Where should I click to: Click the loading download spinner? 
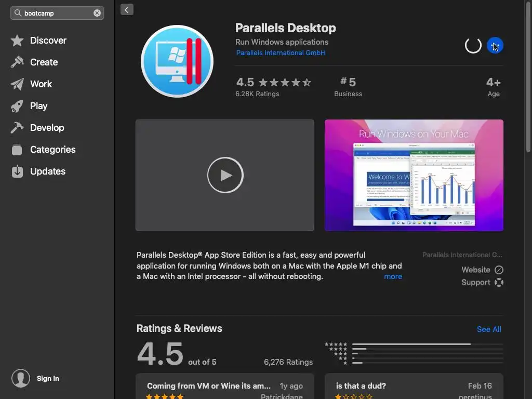pos(473,46)
